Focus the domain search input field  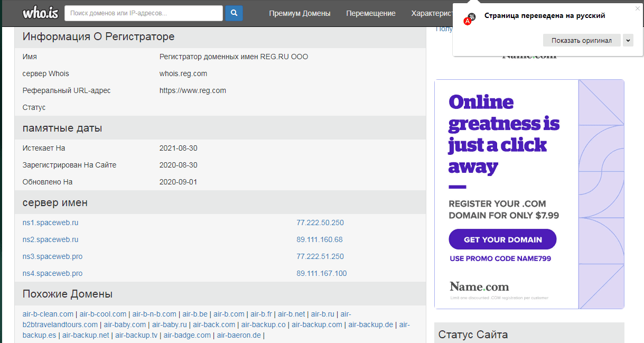pyautogui.click(x=143, y=13)
